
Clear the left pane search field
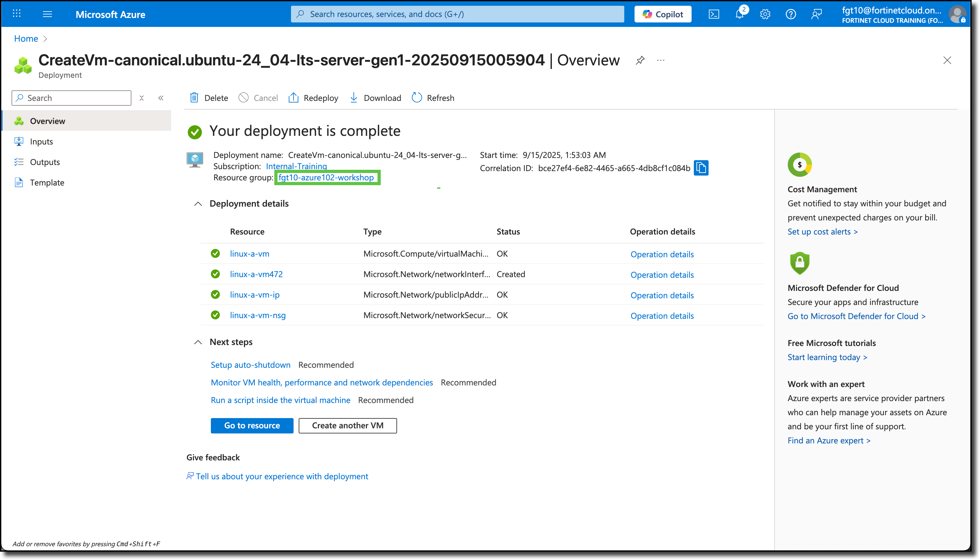(x=142, y=98)
